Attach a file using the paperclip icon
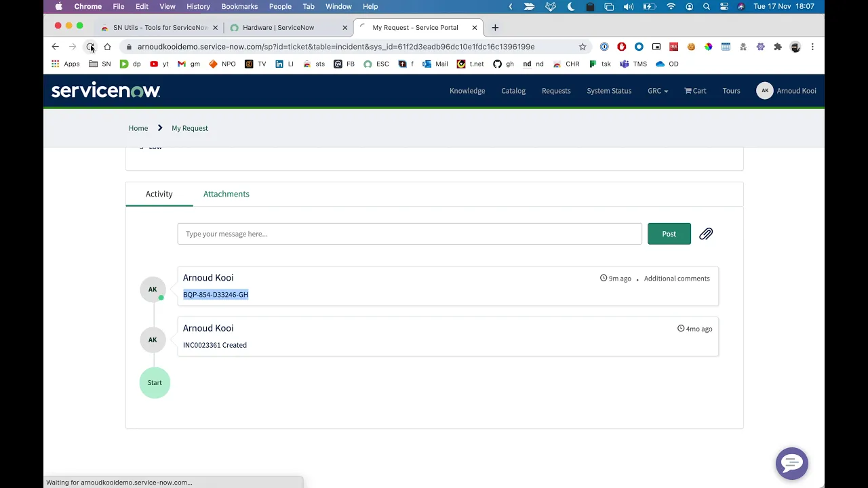868x488 pixels. (x=705, y=234)
